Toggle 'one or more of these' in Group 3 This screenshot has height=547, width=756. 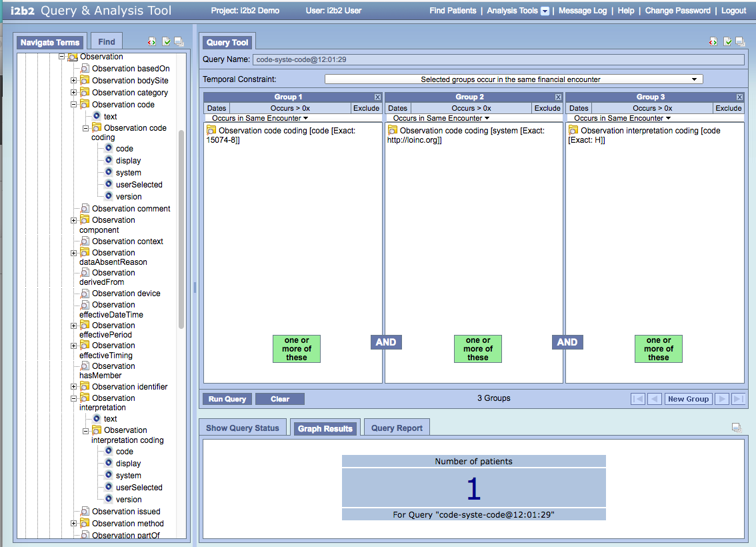(659, 349)
